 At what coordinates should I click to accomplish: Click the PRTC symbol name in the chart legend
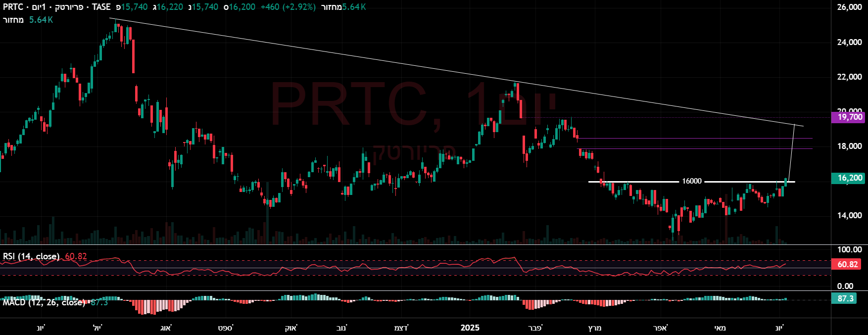click(13, 7)
